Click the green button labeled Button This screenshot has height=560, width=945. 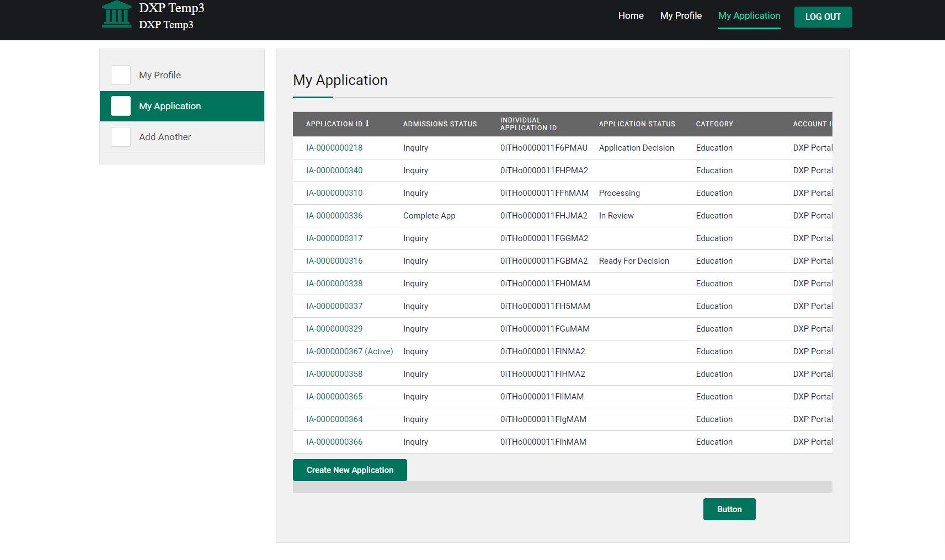point(729,509)
